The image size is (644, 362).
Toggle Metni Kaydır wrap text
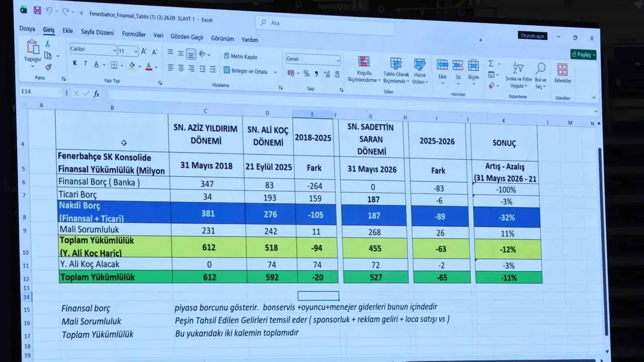pyautogui.click(x=240, y=57)
